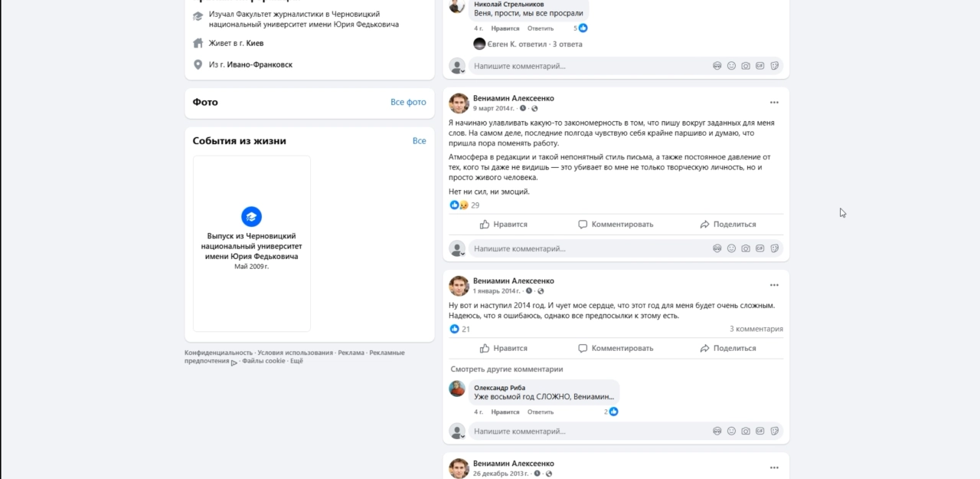Viewport: 980px width, 479px height.
Task: Insert avatar sticker in 1 январь post comment box
Action: pyautogui.click(x=717, y=431)
